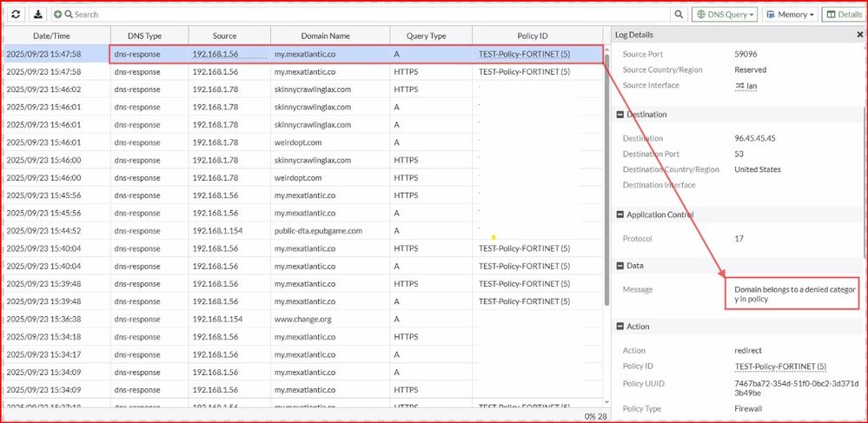This screenshot has width=868, height=423.
Task: Click weirdopt.com in the 15:46:00 row
Action: click(298, 178)
